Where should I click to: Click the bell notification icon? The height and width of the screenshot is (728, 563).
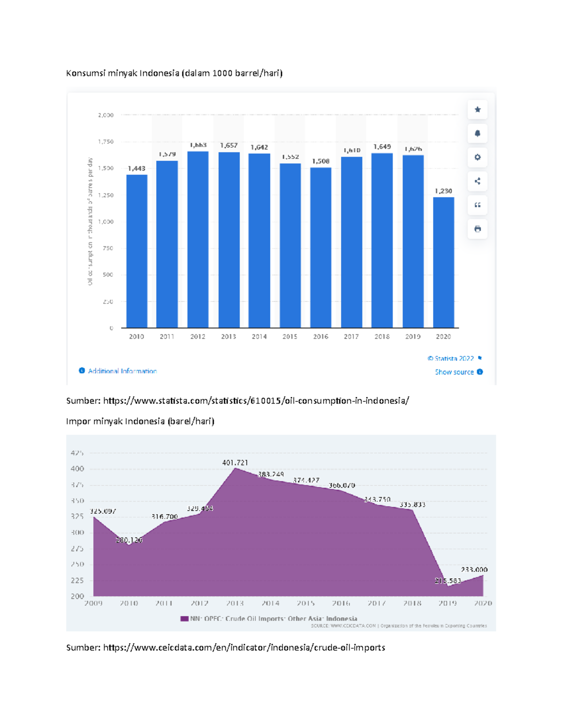point(477,134)
